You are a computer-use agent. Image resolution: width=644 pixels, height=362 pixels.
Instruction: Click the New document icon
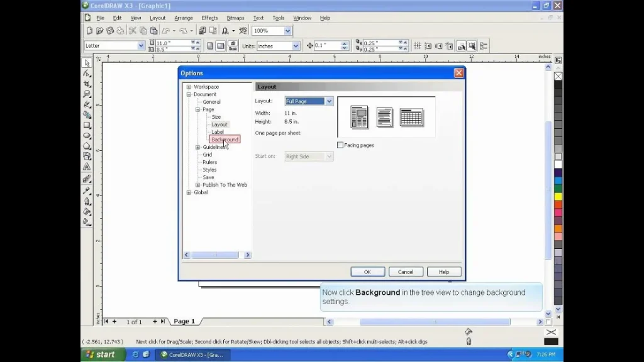(89, 31)
